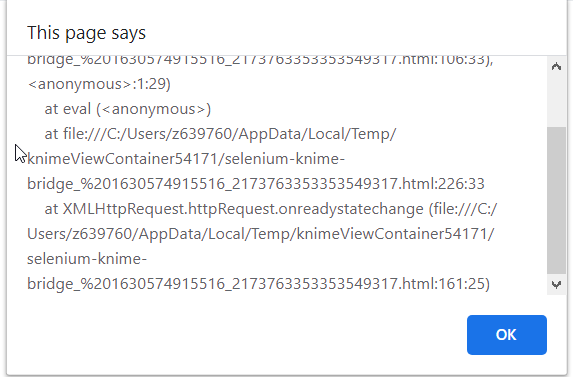Click the 'at file:///C:/Users/z639760' path line

click(x=220, y=134)
